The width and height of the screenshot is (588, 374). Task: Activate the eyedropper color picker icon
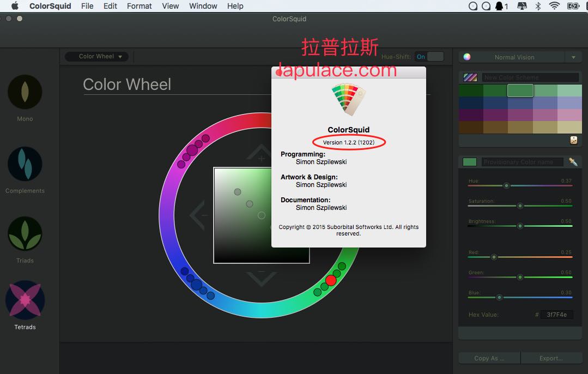point(573,162)
